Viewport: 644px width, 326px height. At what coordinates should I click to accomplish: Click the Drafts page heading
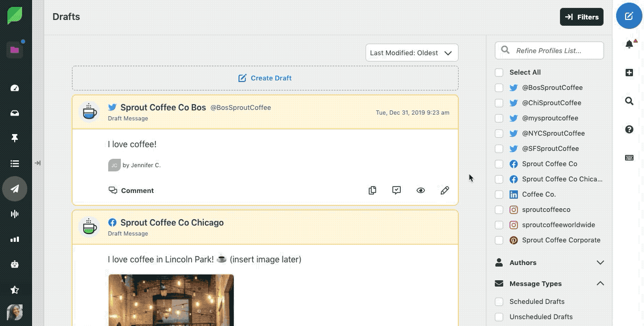(x=66, y=17)
